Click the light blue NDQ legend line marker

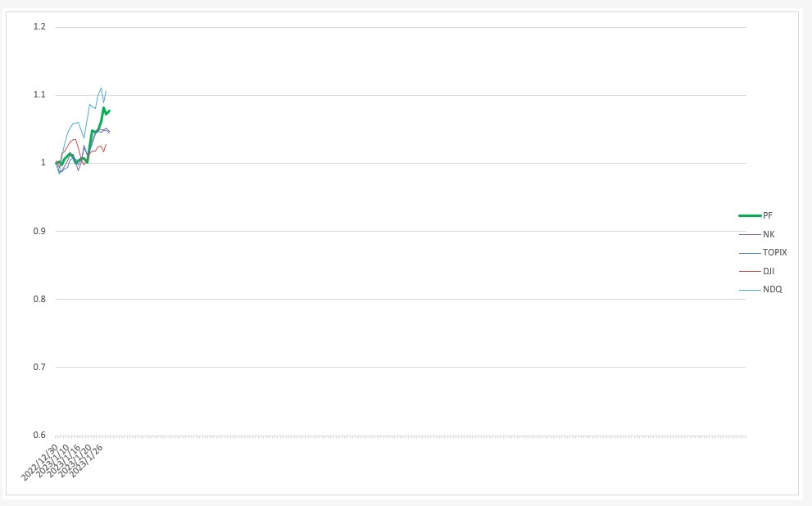pyautogui.click(x=750, y=290)
